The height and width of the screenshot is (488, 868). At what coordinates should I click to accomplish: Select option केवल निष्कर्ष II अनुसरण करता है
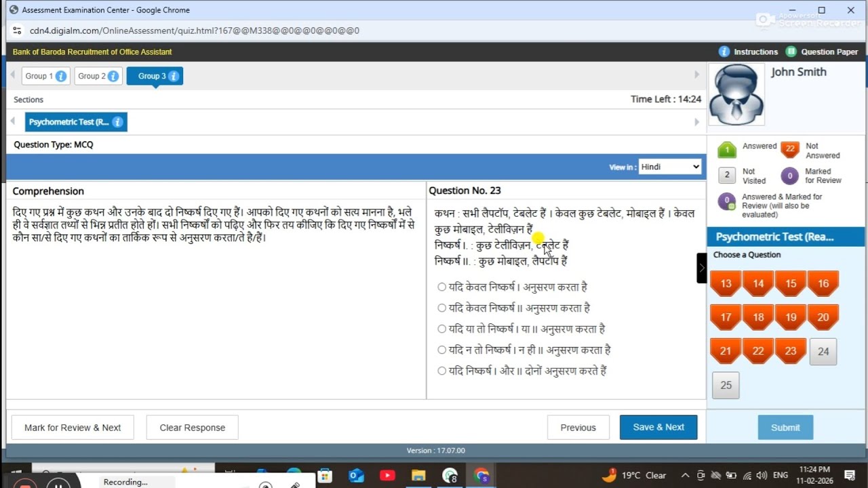click(x=442, y=308)
